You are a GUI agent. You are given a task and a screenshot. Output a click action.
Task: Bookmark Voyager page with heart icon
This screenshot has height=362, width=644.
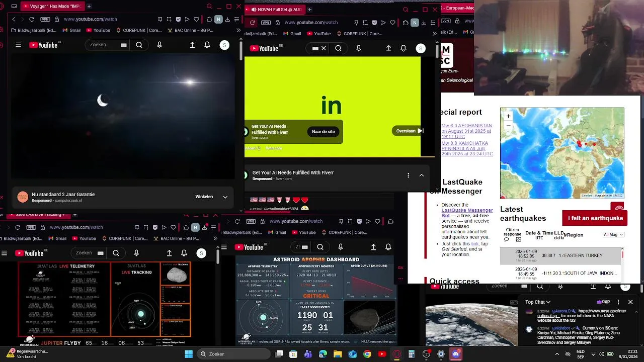click(197, 19)
